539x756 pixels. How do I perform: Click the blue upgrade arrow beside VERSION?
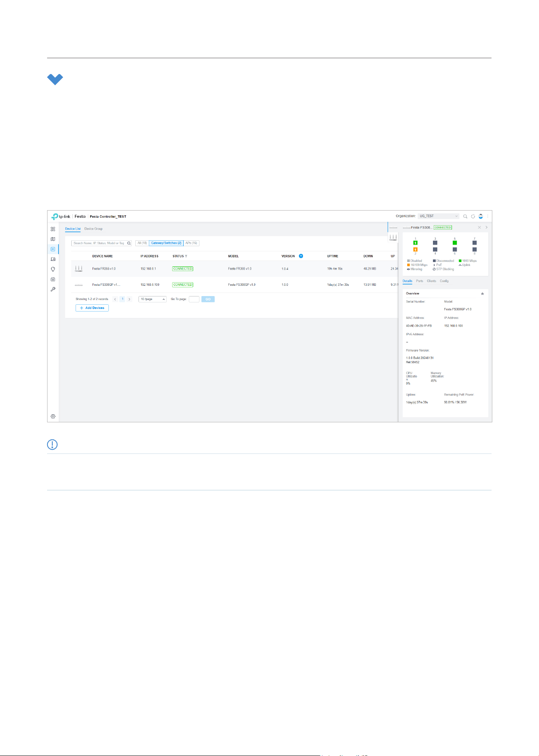301,256
